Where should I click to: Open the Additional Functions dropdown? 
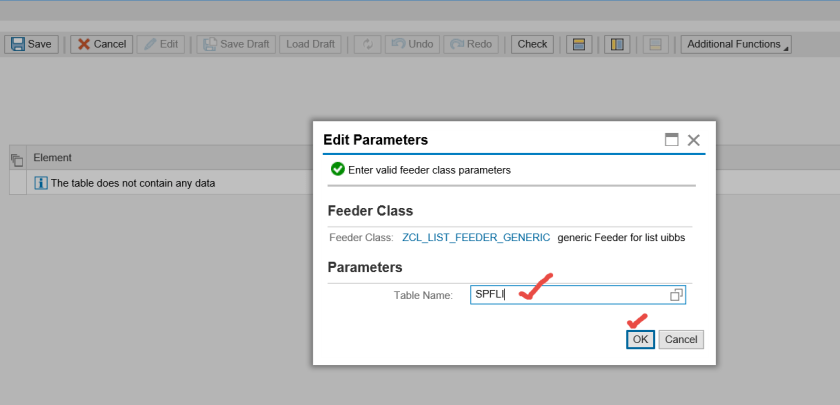pyautogui.click(x=737, y=44)
